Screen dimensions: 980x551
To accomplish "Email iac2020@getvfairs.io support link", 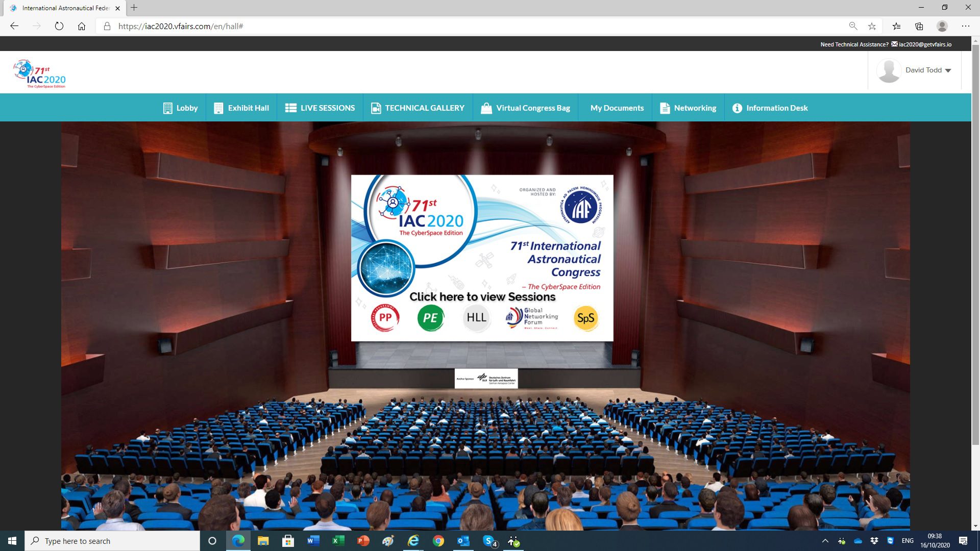I will (925, 44).
